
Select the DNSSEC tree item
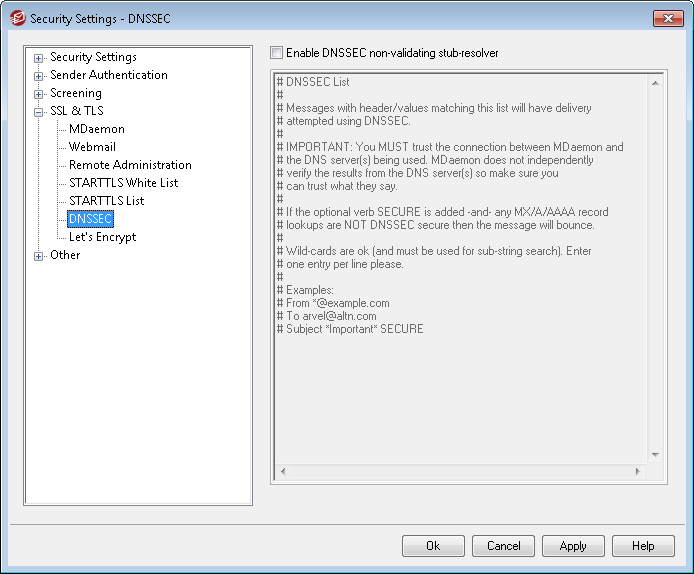[90, 219]
